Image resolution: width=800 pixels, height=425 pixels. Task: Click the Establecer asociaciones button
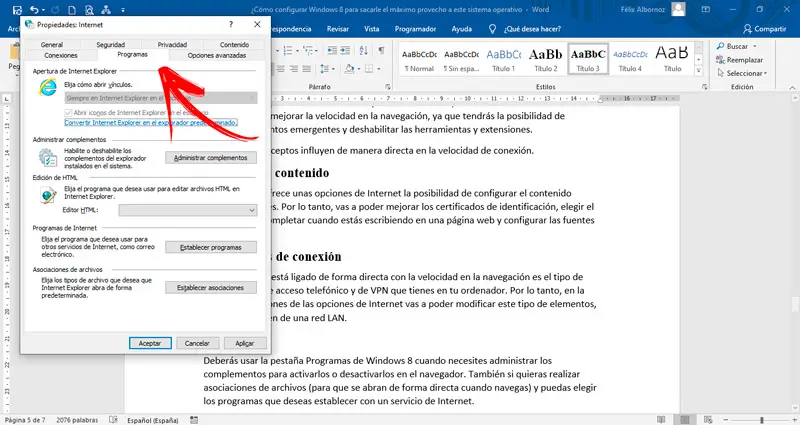[211, 288]
